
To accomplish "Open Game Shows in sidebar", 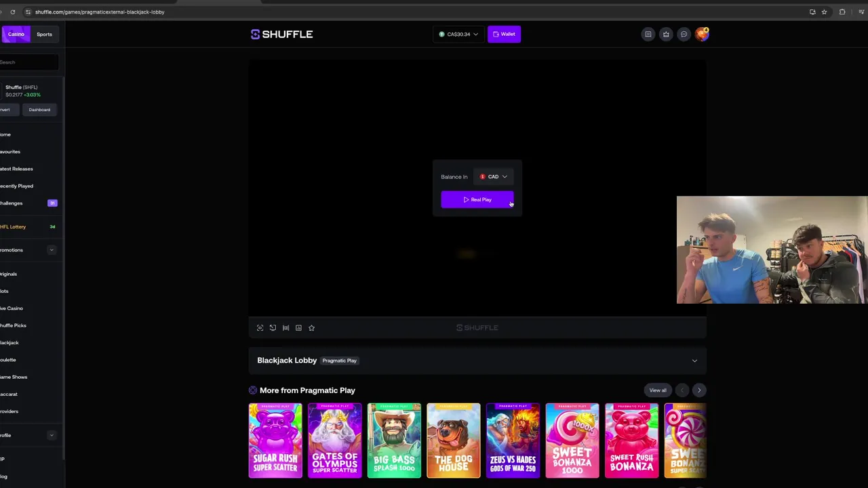I will (x=14, y=377).
